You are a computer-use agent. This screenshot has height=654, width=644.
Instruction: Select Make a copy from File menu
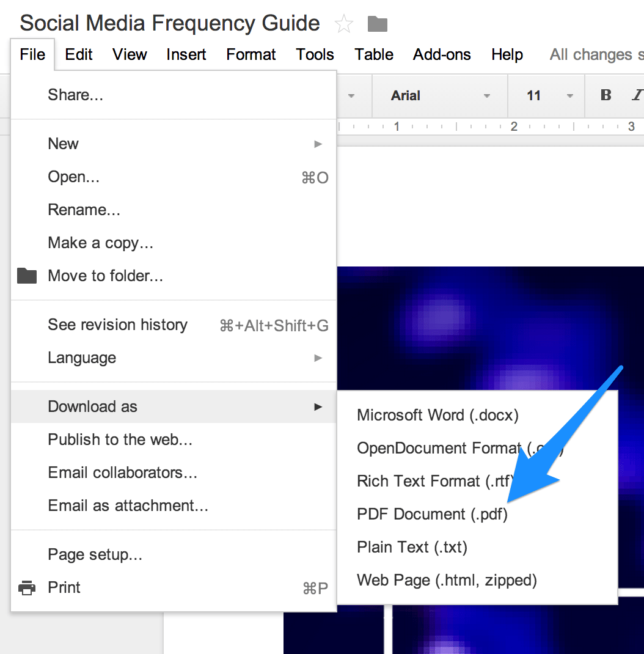point(100,243)
